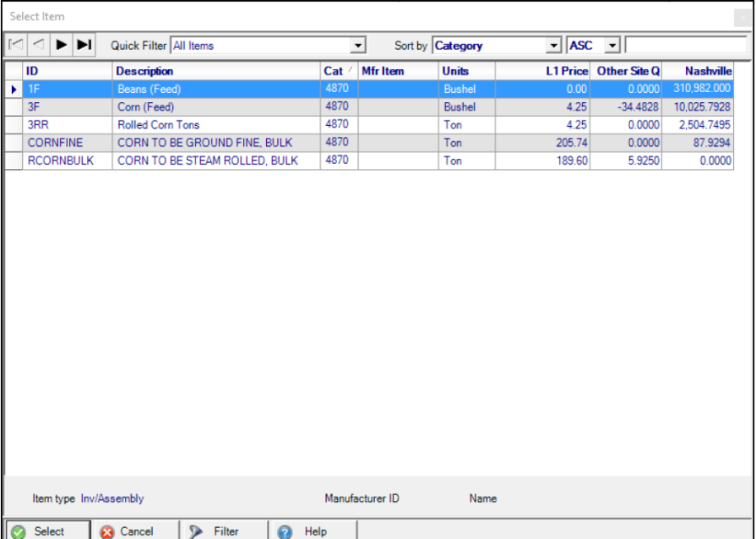Image resolution: width=756 pixels, height=539 pixels.
Task: Click the L1 Price column header
Action: (566, 71)
